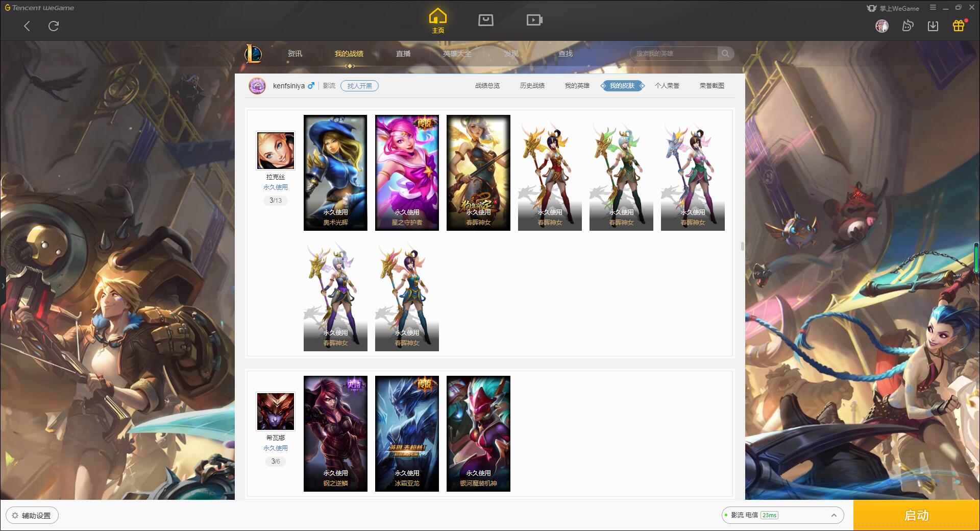980x531 pixels.
Task: Open the video playback icon in top bar
Action: [534, 20]
